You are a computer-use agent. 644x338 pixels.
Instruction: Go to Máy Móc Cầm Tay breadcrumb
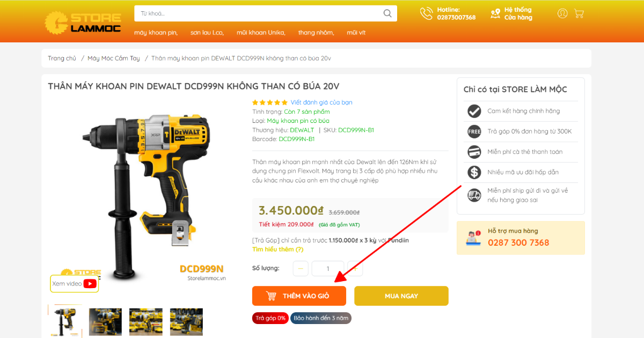tap(114, 58)
